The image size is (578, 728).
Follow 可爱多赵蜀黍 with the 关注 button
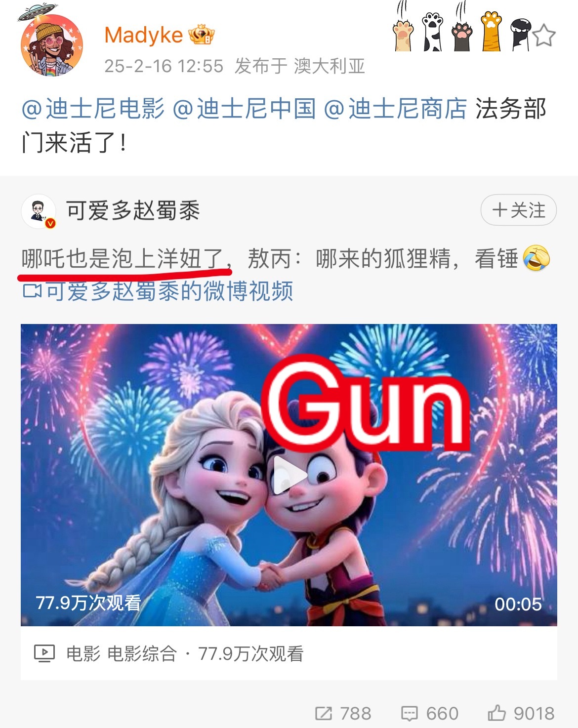point(519,210)
